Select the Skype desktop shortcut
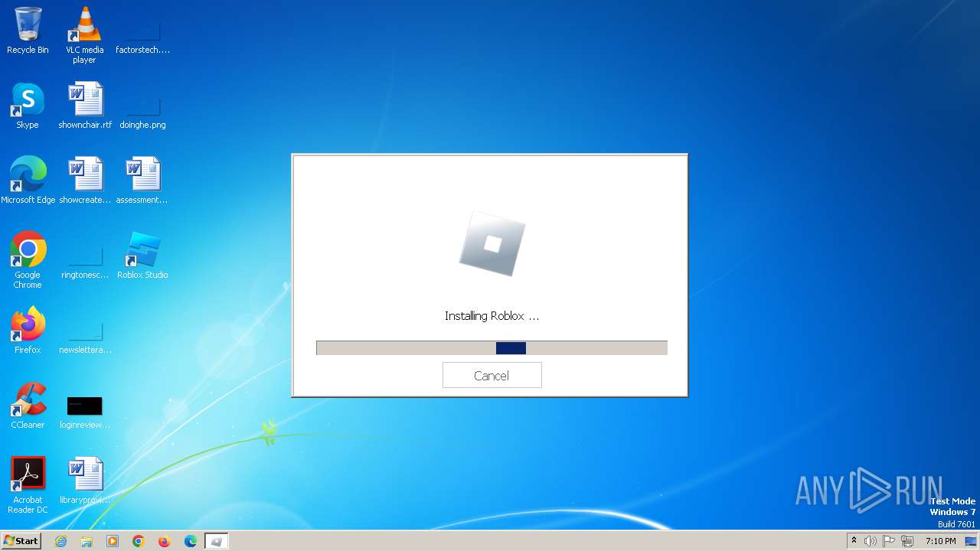The height and width of the screenshot is (551, 980). click(x=28, y=106)
